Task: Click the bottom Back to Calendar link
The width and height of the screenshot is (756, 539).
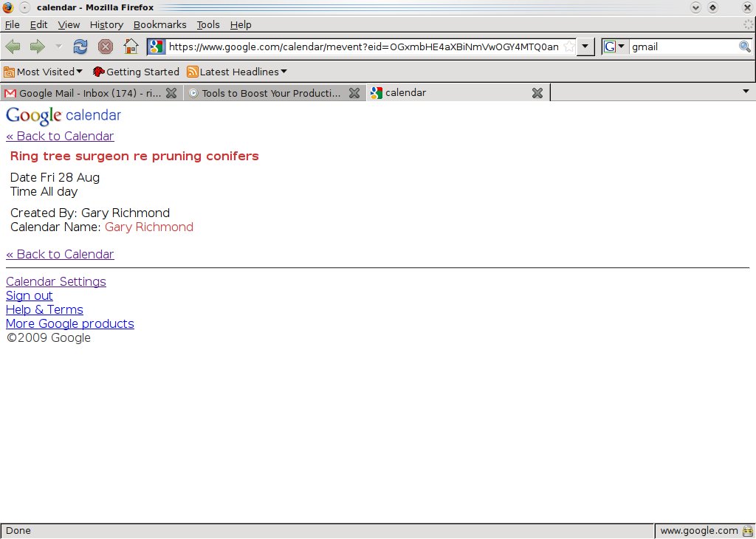Action: [60, 255]
